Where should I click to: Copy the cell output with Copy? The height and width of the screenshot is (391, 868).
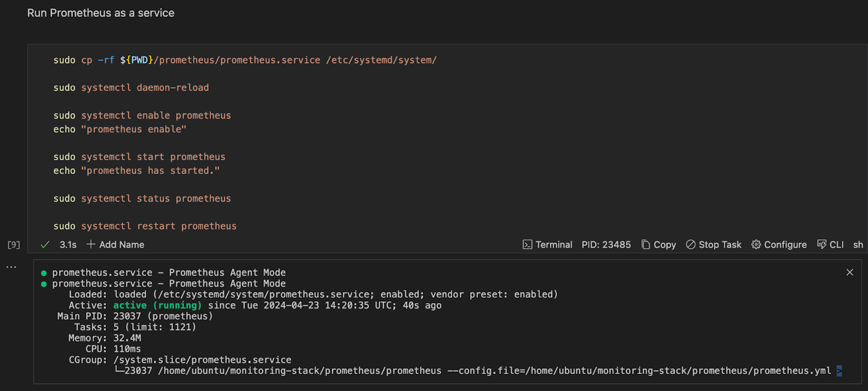pos(658,245)
